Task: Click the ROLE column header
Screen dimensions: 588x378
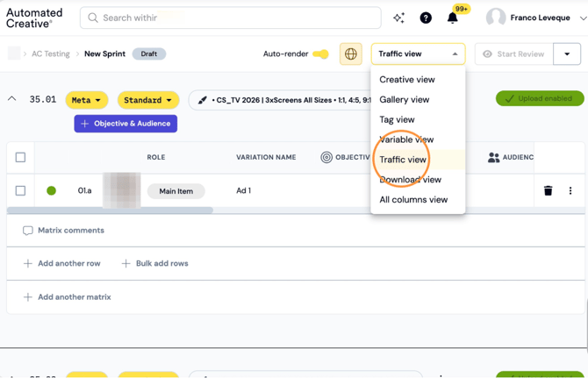Action: (x=156, y=157)
